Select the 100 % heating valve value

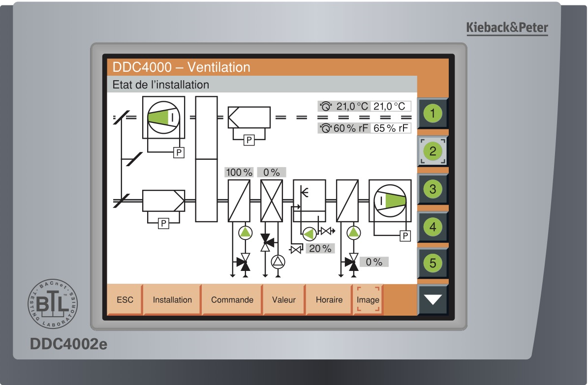[239, 172]
